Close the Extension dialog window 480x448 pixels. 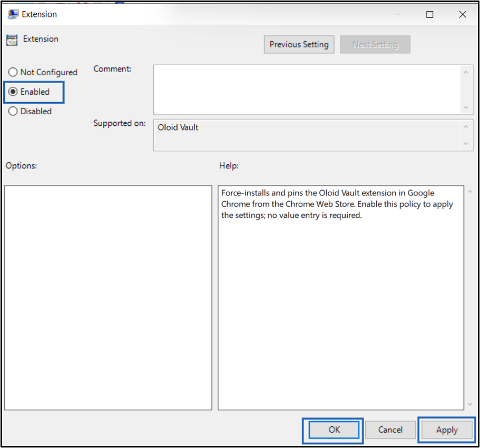tap(463, 14)
